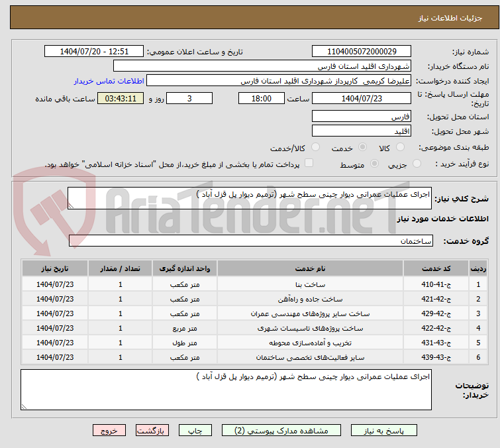
Task: Click the متر طول unit cell
Action: (185, 343)
